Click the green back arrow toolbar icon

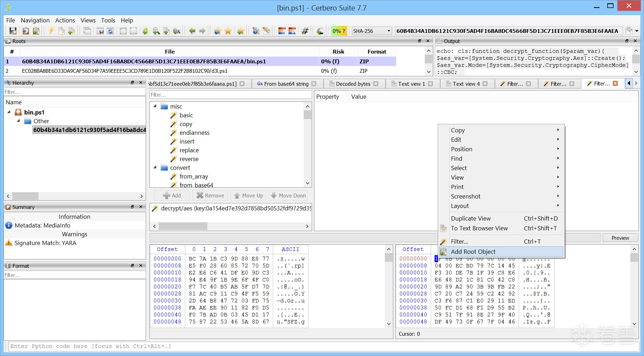192,31
